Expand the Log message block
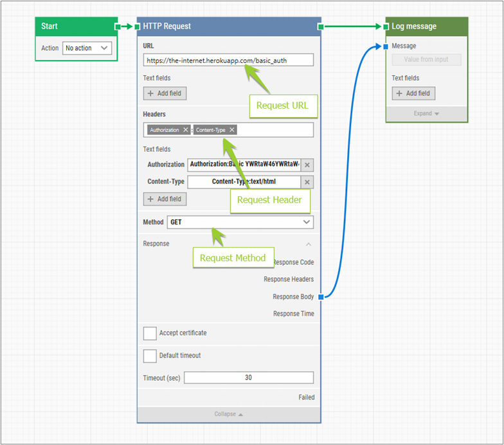This screenshot has width=504, height=445. click(426, 114)
